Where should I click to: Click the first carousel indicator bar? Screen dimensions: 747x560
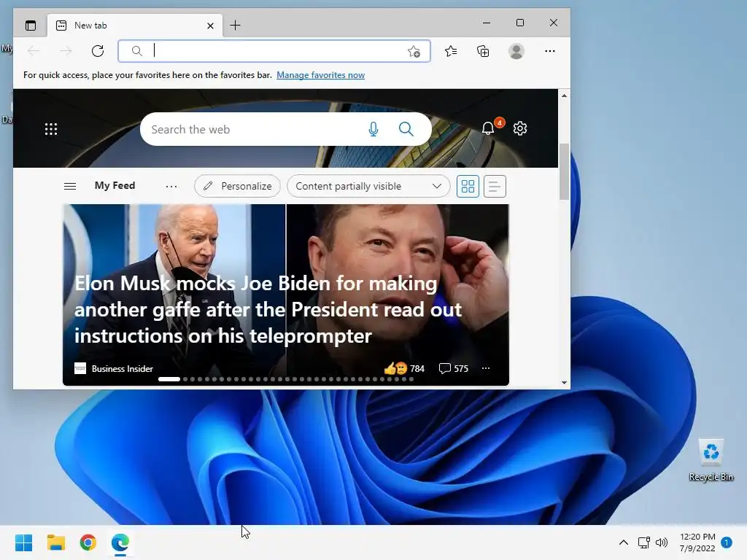(x=169, y=379)
